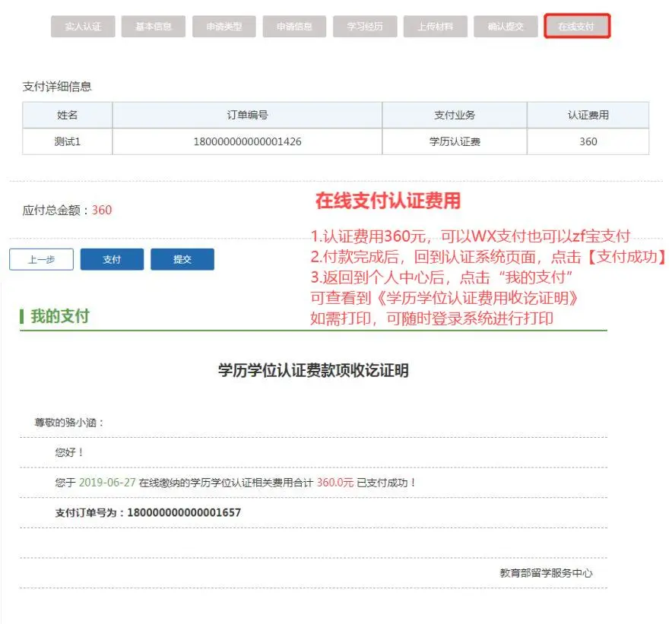Click the blue 提交 button
The width and height of the screenshot is (672, 624).
pyautogui.click(x=182, y=259)
